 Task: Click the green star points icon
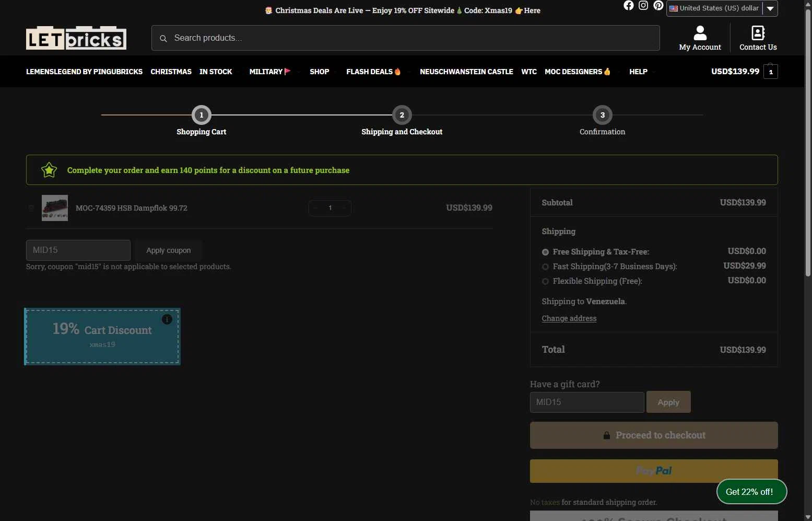coord(49,170)
